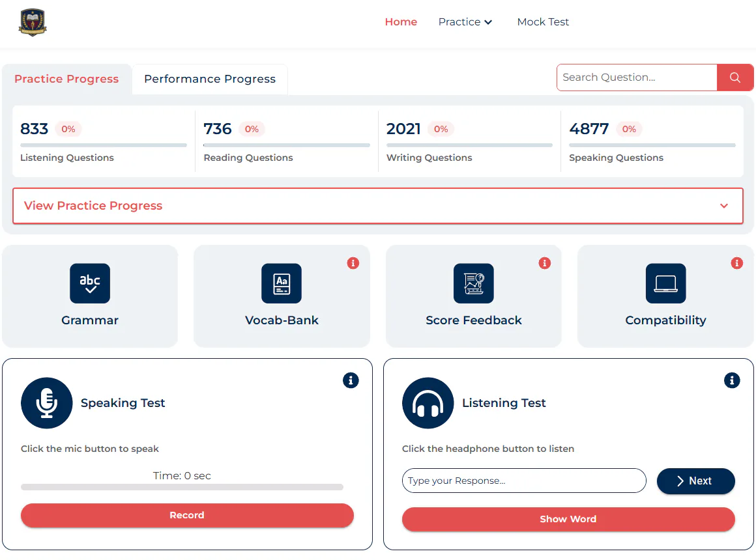This screenshot has height=560, width=756.
Task: Open the Vocab-Bank card label
Action: pyautogui.click(x=282, y=320)
